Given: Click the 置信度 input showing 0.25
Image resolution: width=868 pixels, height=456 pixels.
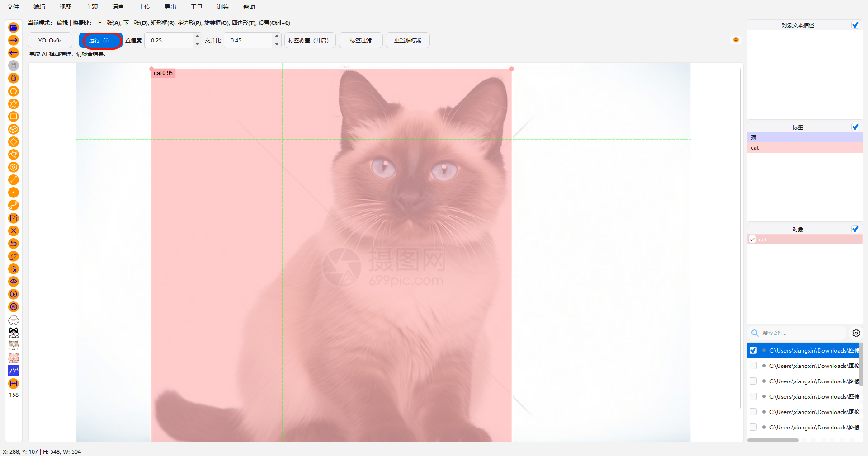Looking at the screenshot, I should coord(170,40).
